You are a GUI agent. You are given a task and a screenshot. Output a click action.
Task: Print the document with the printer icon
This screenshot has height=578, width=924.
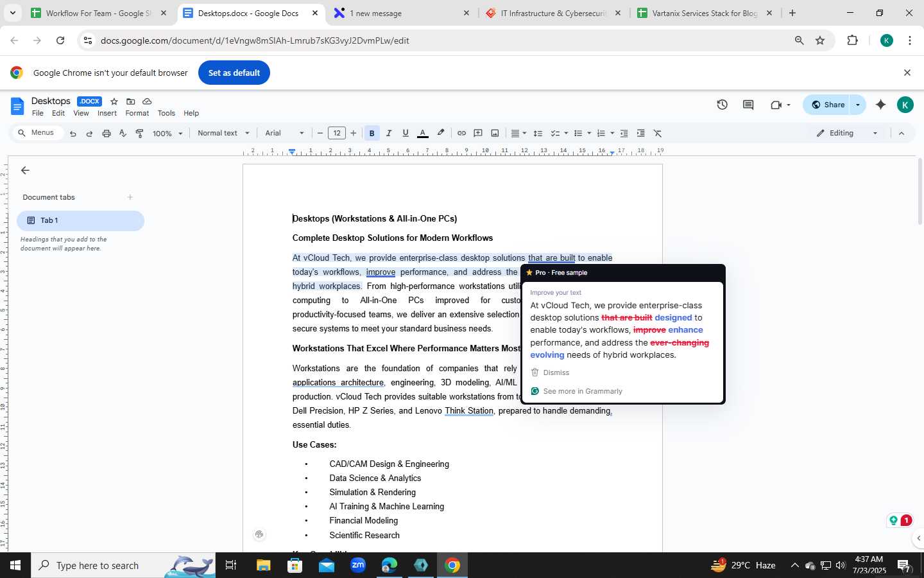(107, 134)
